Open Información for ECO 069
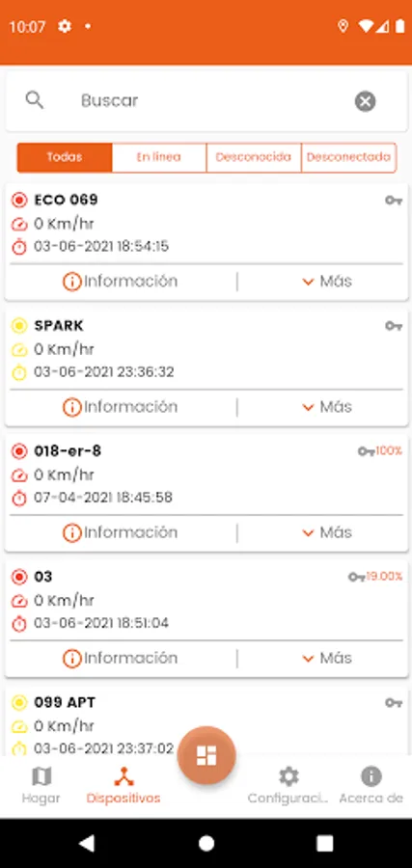The width and height of the screenshot is (412, 868). 121,282
